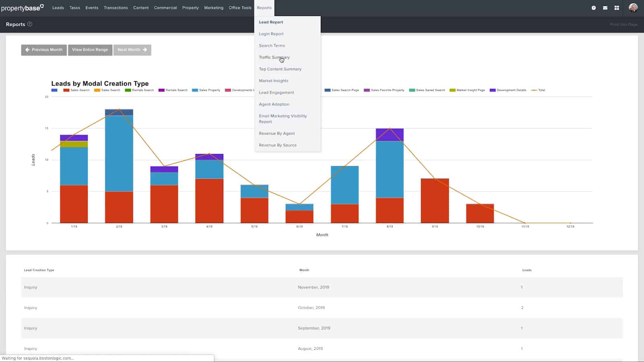Open Email Marketing Visibility Report
Image resolution: width=644 pixels, height=362 pixels.
[x=283, y=119]
